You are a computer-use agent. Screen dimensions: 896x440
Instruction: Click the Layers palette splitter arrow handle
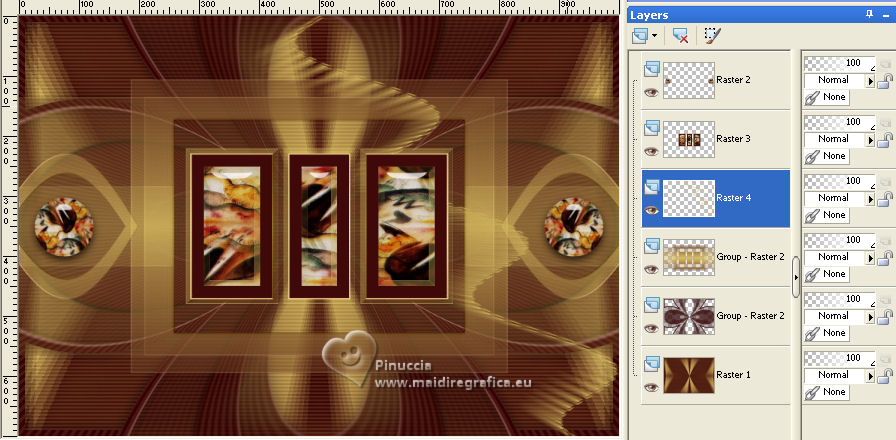click(x=796, y=277)
